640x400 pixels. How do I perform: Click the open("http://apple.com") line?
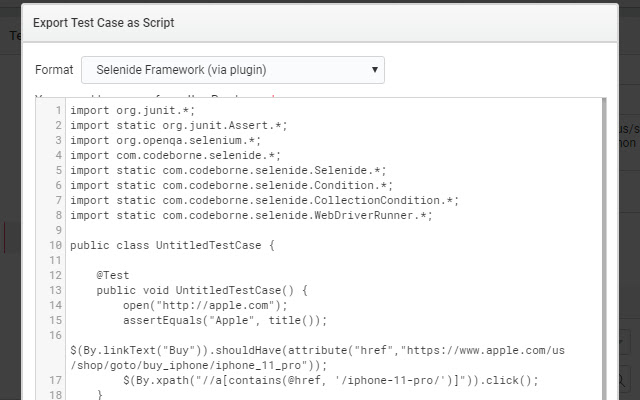(205, 305)
